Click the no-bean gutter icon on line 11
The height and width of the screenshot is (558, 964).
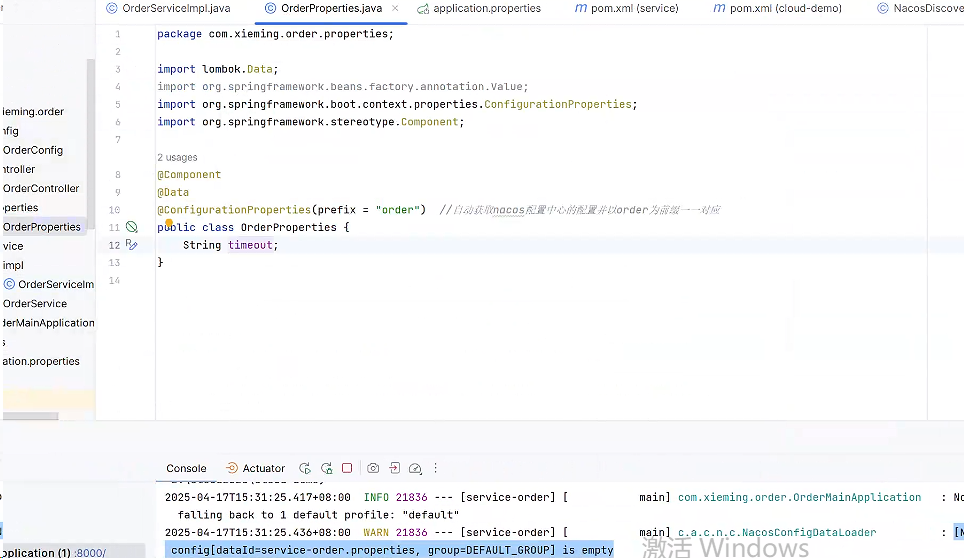tap(132, 227)
